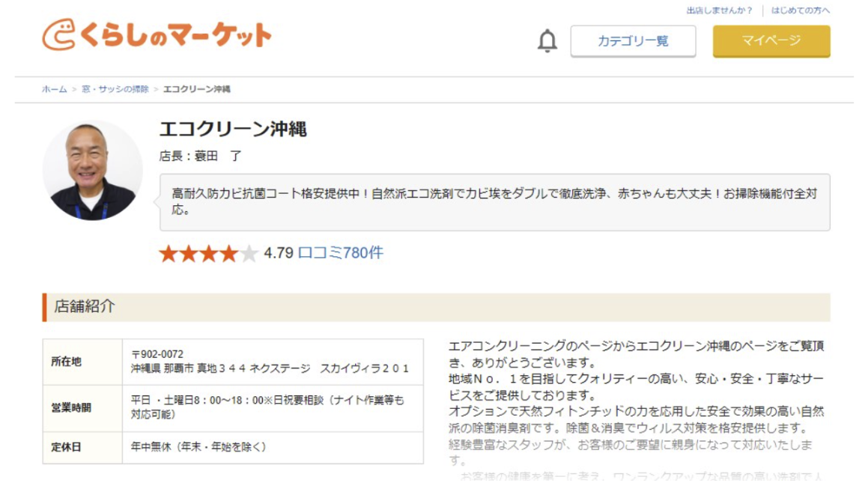This screenshot has width=868, height=486.
Task: Click the shop owner profile photo
Action: coord(92,171)
